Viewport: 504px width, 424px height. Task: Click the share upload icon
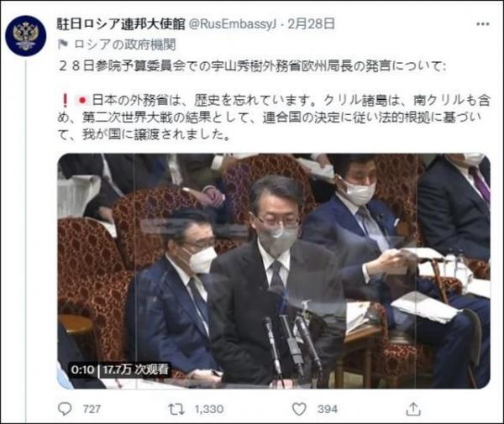[413, 409]
